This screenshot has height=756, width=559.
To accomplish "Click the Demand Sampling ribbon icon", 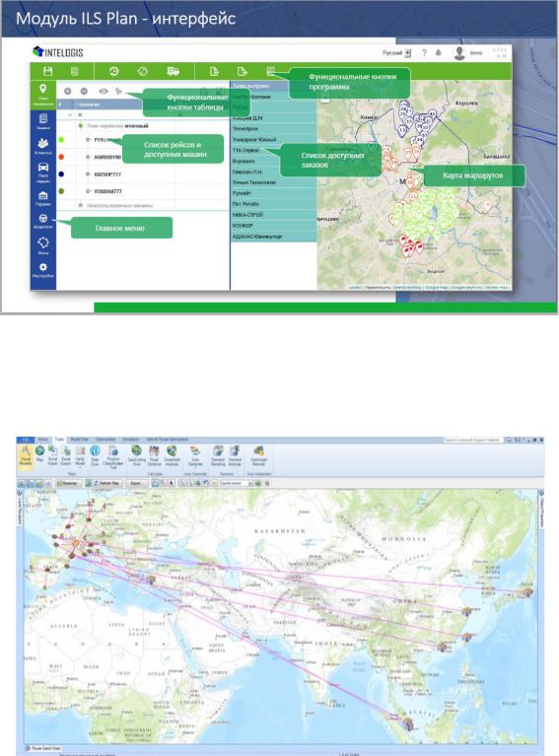I will coord(218,455).
